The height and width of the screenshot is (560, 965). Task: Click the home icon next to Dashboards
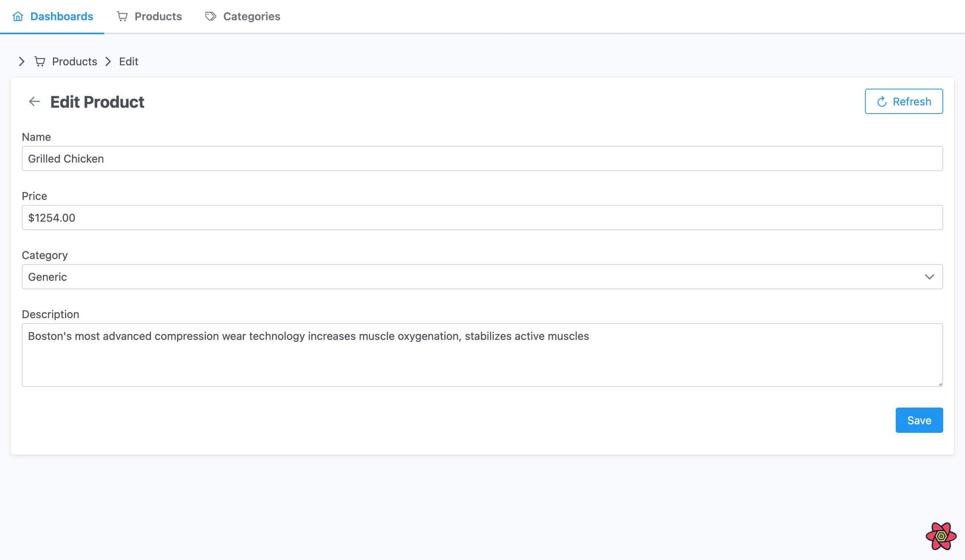(x=18, y=16)
